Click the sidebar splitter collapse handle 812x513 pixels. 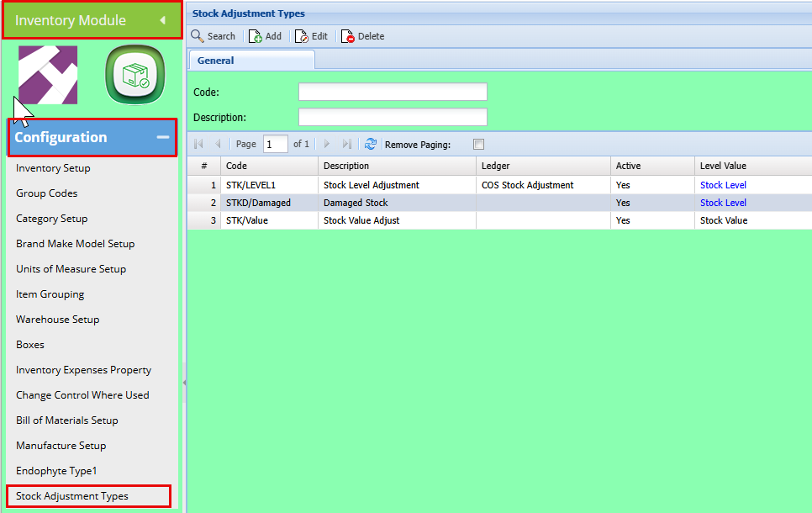tap(184, 383)
